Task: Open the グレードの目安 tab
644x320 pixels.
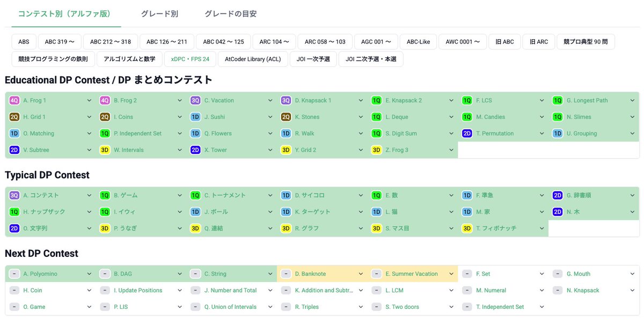Action: (x=230, y=13)
